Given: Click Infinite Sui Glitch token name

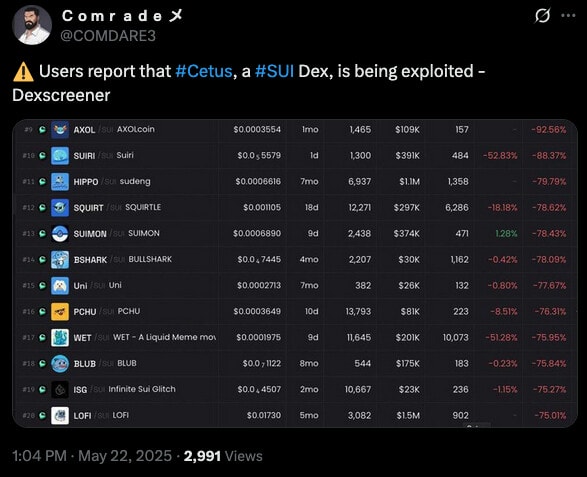Looking at the screenshot, I should [x=142, y=389].
